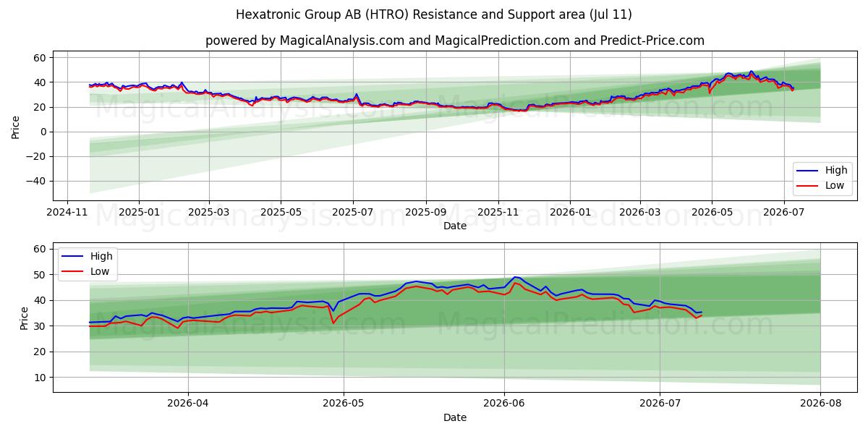This screenshot has width=868, height=434.
Task: Click the '2025-03' date label on upper axis
Action: (209, 213)
